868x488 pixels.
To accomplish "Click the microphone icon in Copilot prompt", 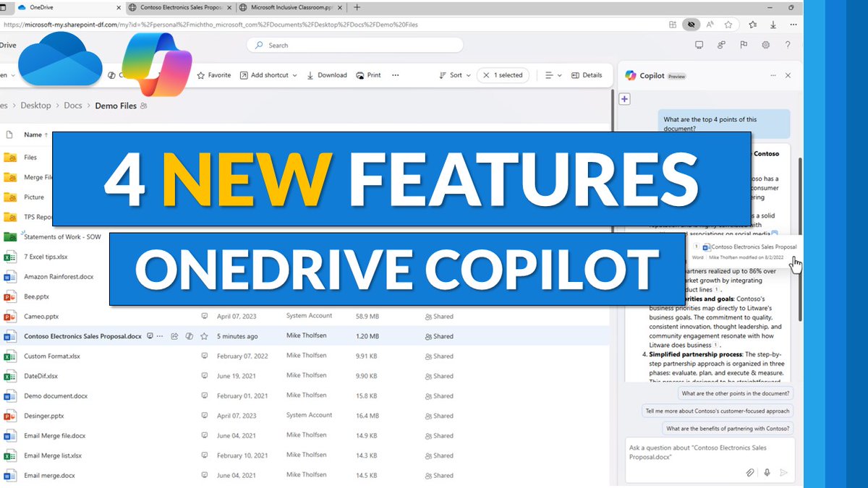I will pos(767,472).
